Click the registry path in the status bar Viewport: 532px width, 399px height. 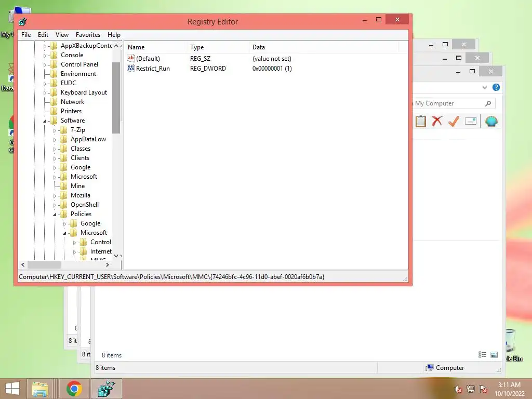click(171, 277)
